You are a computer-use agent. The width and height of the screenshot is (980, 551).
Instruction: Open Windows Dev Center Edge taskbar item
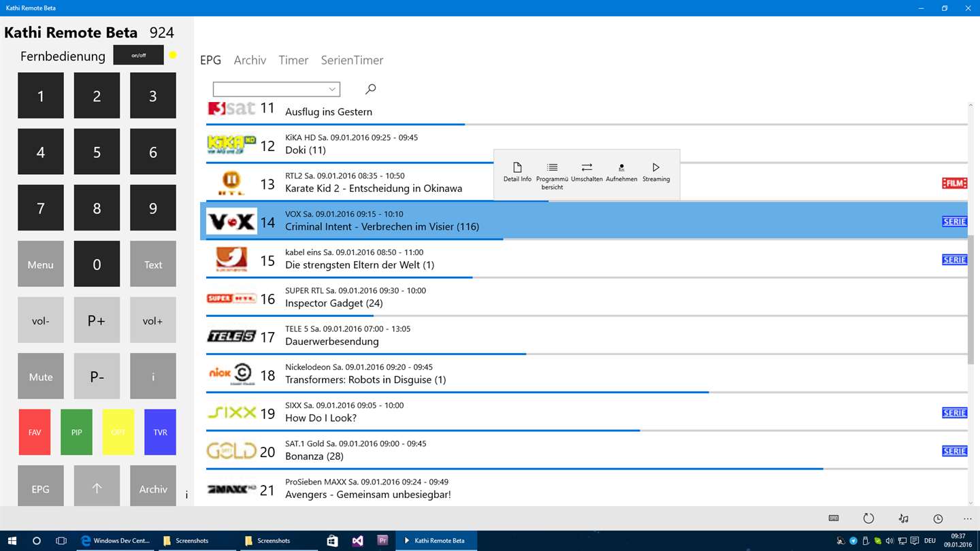(115, 541)
